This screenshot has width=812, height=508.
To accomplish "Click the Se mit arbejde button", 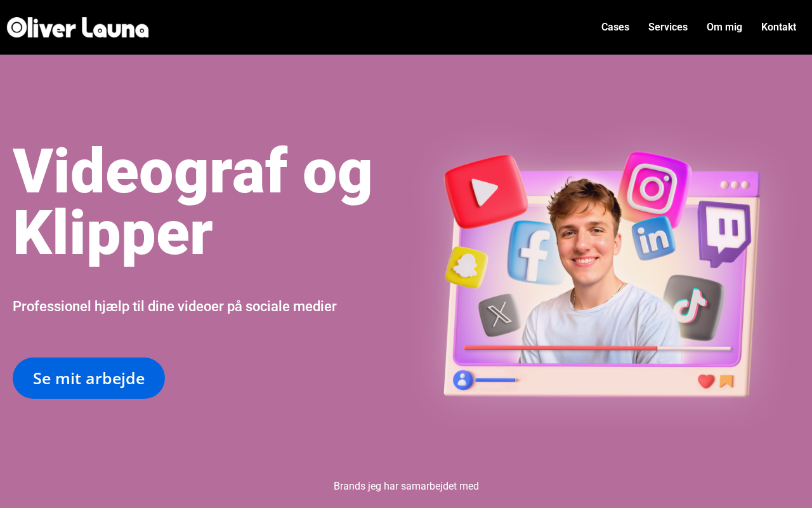I will coord(89,378).
